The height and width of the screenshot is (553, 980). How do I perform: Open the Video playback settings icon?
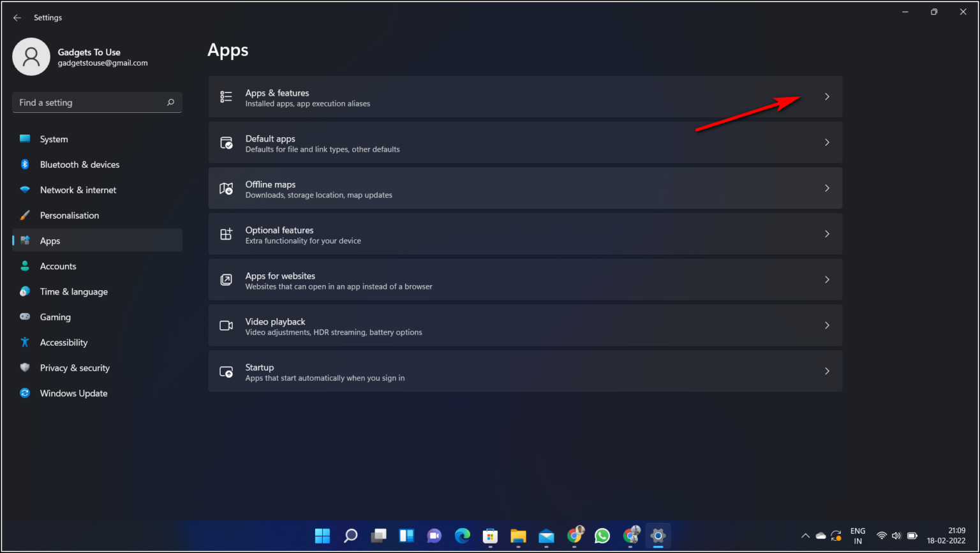pyautogui.click(x=226, y=325)
